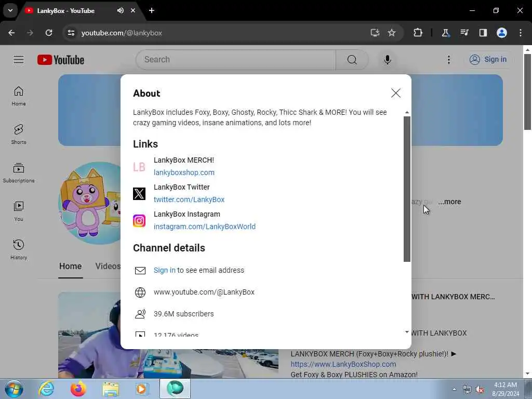
Task: Click Sign in to see email address
Action: [165, 270]
